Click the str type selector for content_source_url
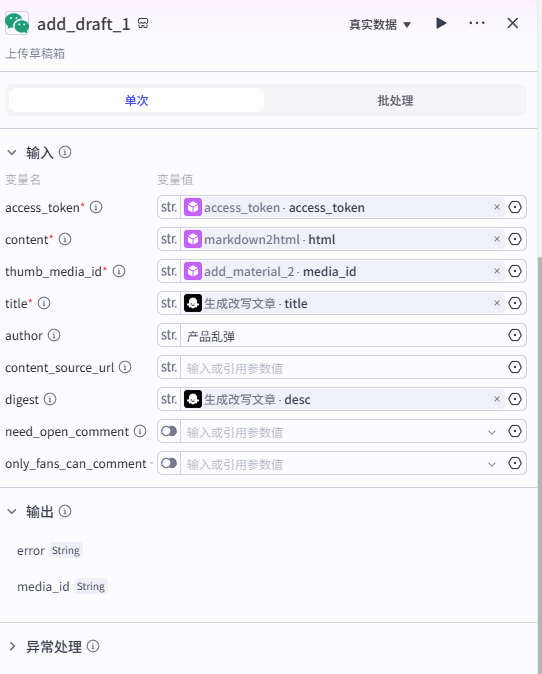The height and width of the screenshot is (674, 542). pyautogui.click(x=169, y=367)
